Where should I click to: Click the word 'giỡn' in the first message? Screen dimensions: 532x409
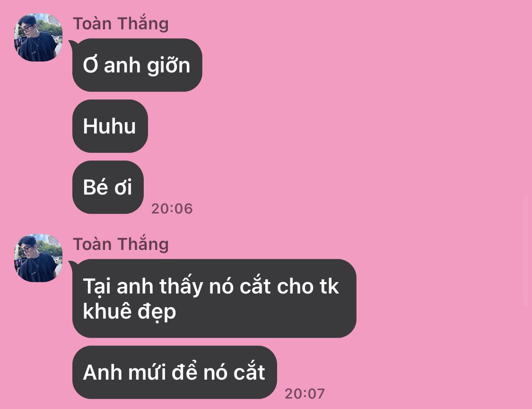(x=168, y=66)
